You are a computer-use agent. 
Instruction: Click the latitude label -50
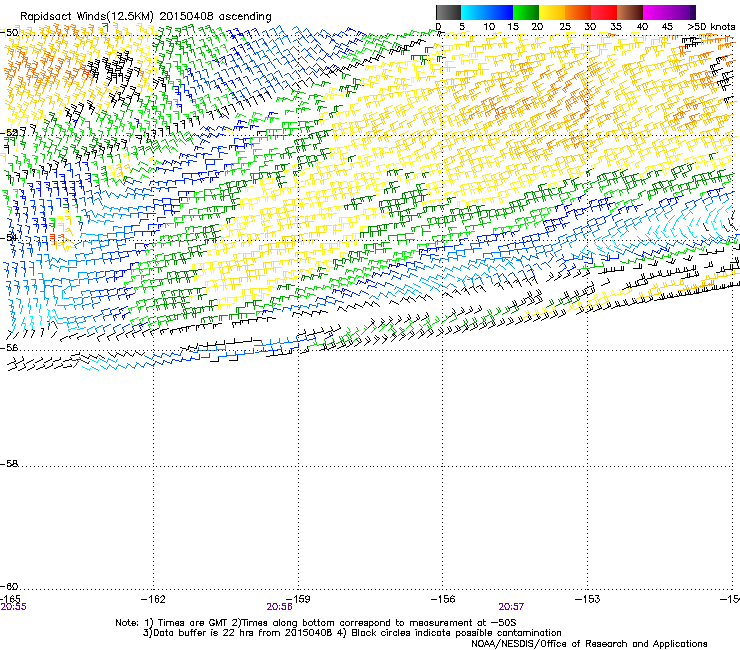9,33
